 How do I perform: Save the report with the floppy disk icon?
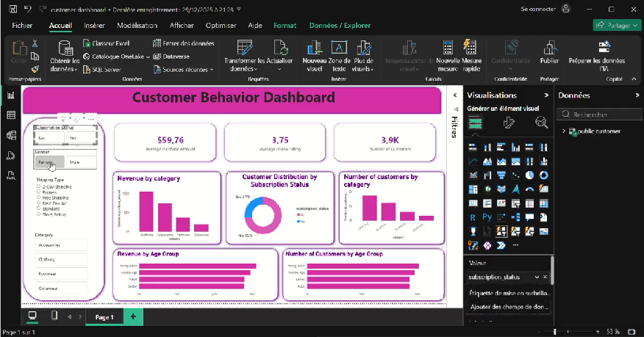click(x=13, y=9)
